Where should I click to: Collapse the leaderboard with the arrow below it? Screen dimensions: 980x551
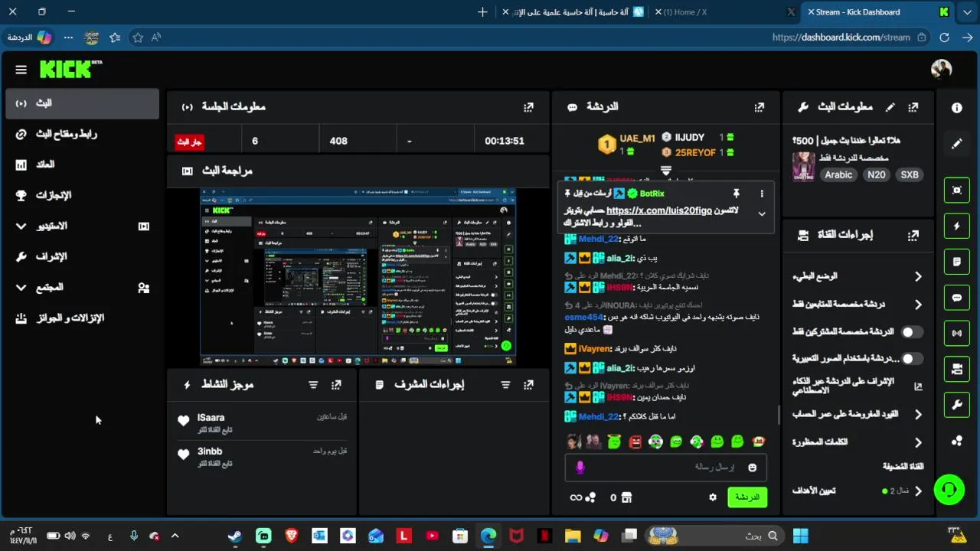[x=666, y=171]
